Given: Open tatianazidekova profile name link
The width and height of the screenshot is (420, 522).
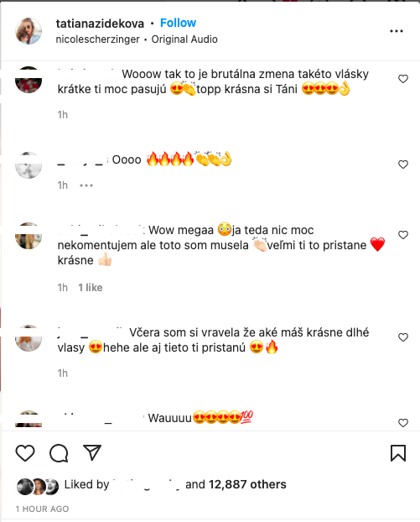Looking at the screenshot, I should tap(100, 23).
